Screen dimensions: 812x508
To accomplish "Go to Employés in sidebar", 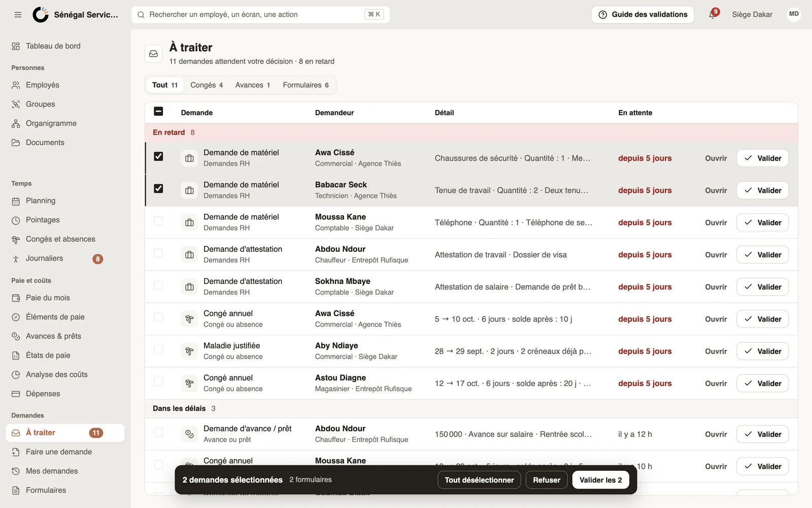I will coord(65,85).
